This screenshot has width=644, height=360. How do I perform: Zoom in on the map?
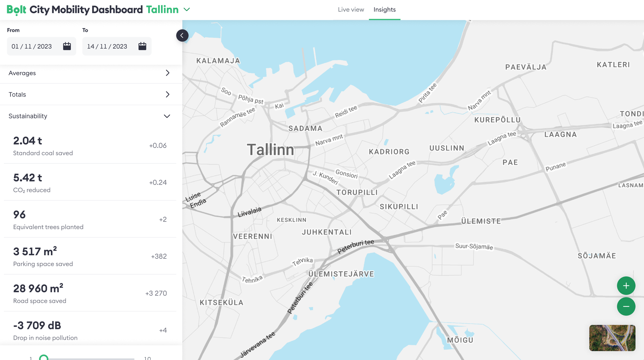pos(626,286)
